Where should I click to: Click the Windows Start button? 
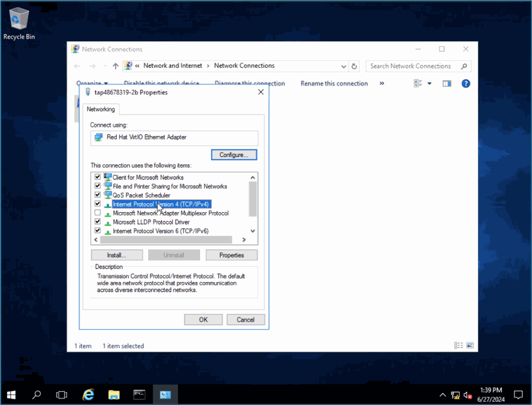pos(11,395)
